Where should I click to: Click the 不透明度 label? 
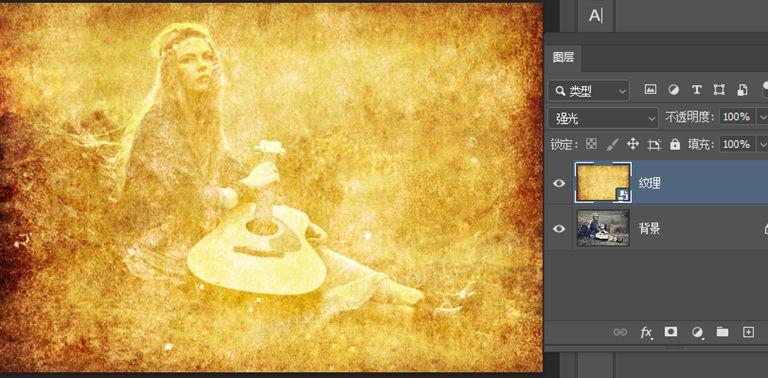pyautogui.click(x=690, y=117)
